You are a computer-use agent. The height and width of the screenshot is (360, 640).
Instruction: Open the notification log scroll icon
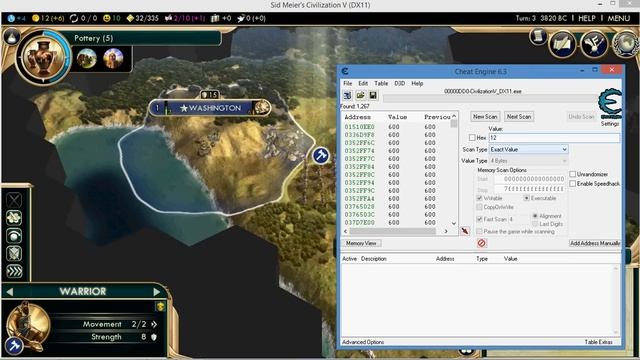tap(538, 36)
